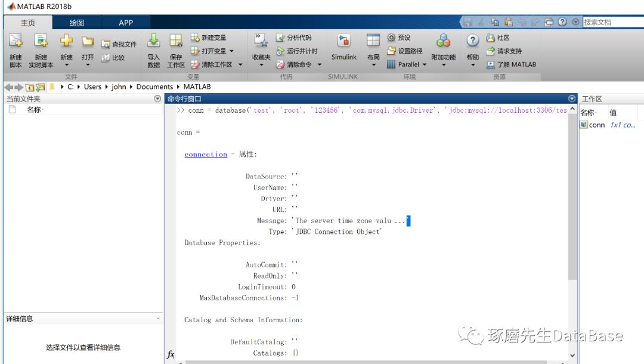Switch to APP tab
This screenshot has width=644, height=364.
(x=126, y=23)
